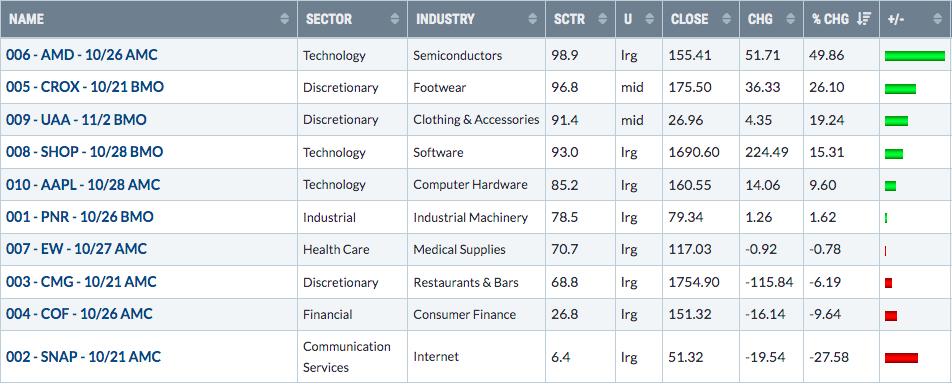This screenshot has height=384, width=952.
Task: Click SNAP's red negative change bar
Action: pyautogui.click(x=901, y=358)
